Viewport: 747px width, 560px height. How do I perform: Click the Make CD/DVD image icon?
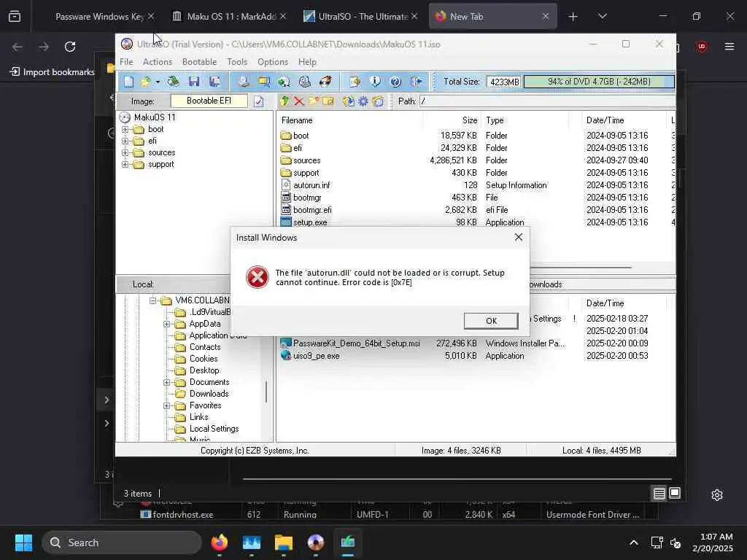(x=244, y=82)
